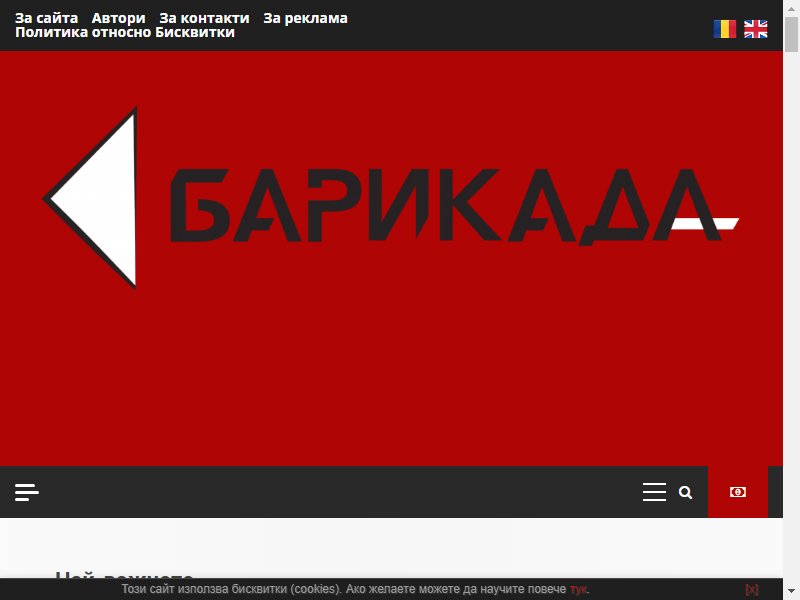Dismiss the cookie notice with [x]

click(752, 589)
